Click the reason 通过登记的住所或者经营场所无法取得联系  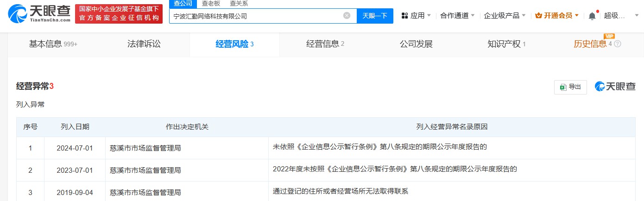341,191
